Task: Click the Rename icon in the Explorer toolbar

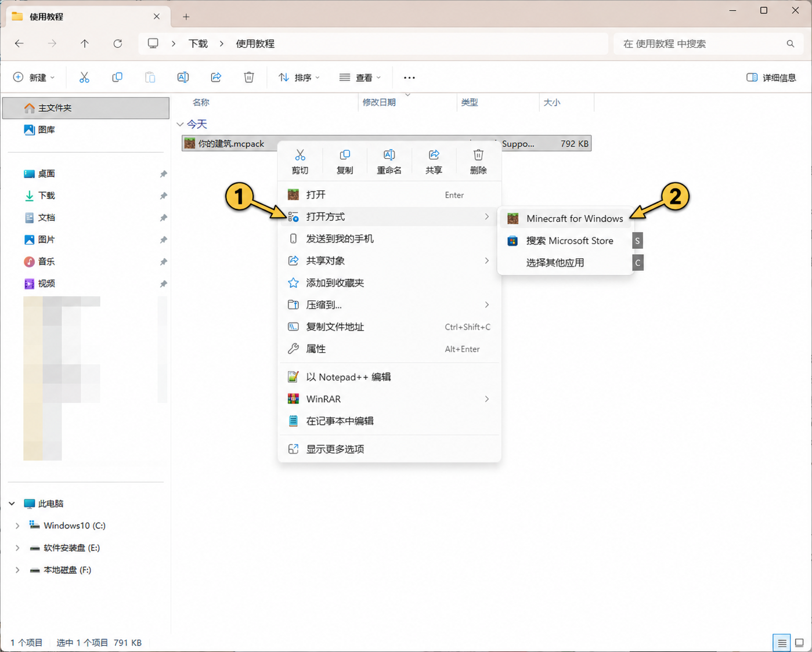Action: (183, 77)
